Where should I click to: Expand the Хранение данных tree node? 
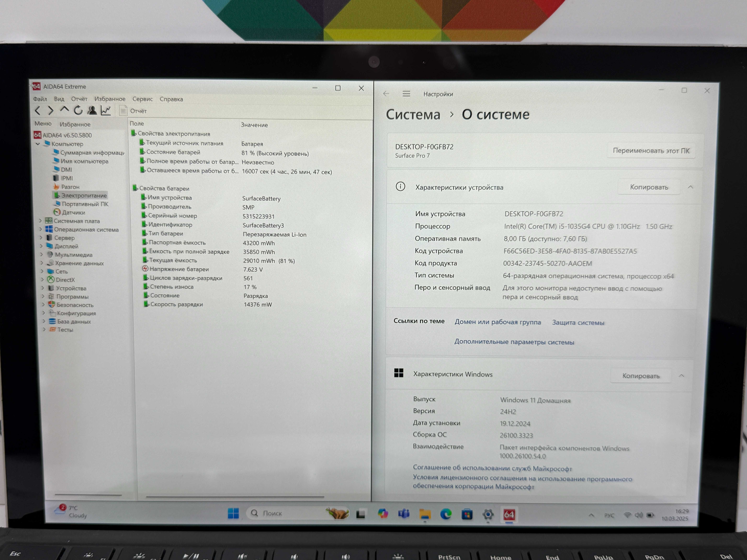point(42,263)
